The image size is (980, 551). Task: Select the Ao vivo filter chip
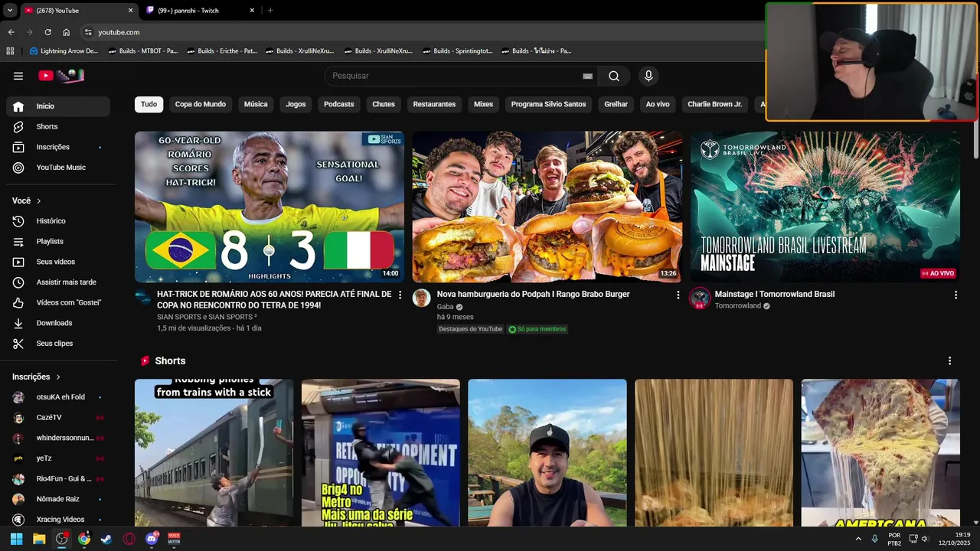pyautogui.click(x=658, y=104)
